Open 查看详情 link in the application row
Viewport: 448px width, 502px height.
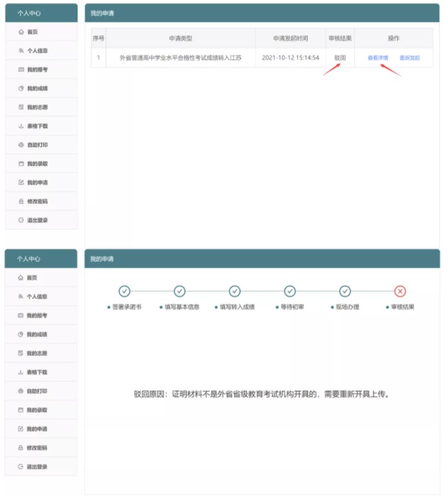click(378, 58)
